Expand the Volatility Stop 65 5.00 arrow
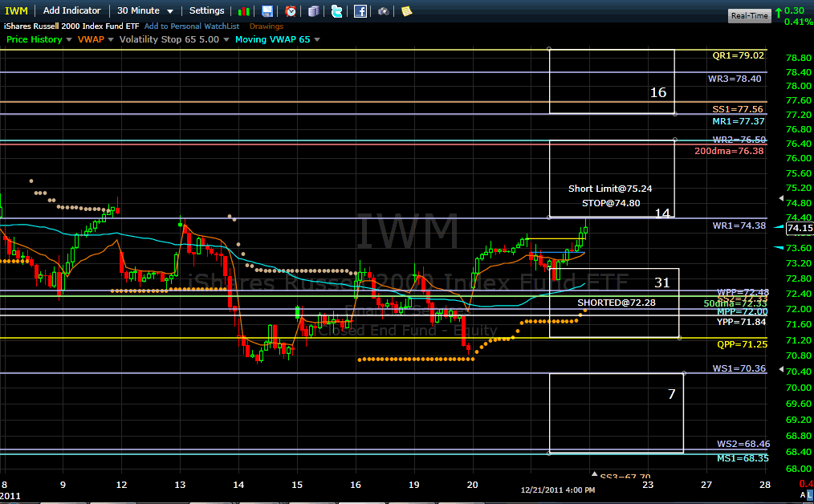 click(226, 39)
